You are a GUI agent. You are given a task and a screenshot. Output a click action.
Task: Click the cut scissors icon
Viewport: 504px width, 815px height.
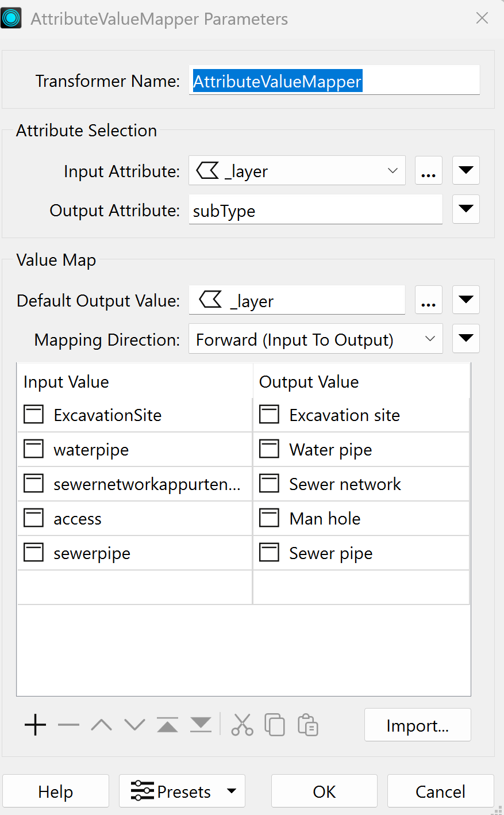click(x=242, y=725)
